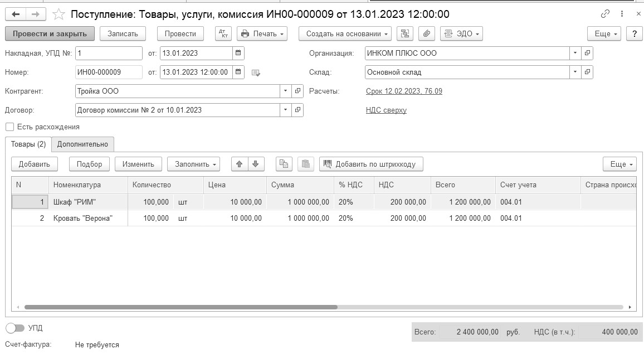Expand the Организация dropdown arrow
The width and height of the screenshot is (644, 354).
(575, 53)
